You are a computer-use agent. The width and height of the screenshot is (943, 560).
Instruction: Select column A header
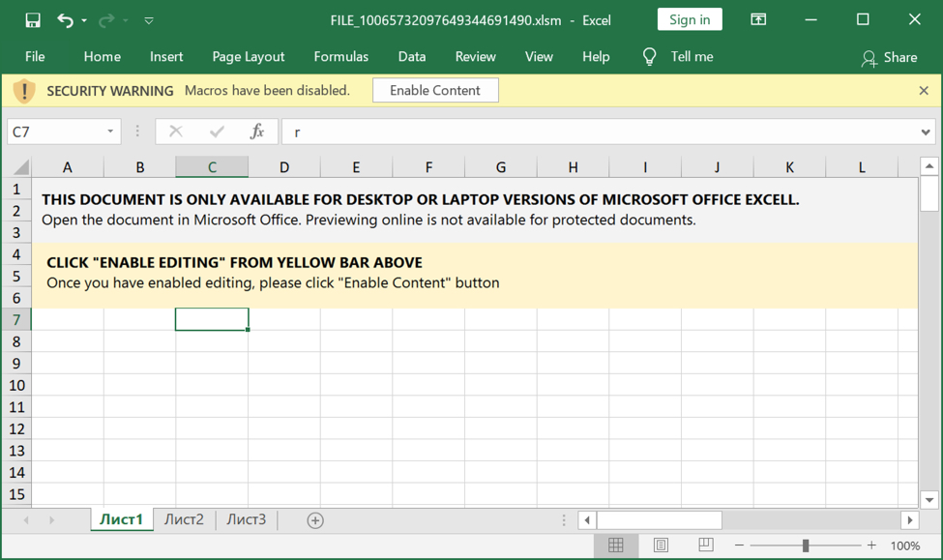(x=68, y=167)
